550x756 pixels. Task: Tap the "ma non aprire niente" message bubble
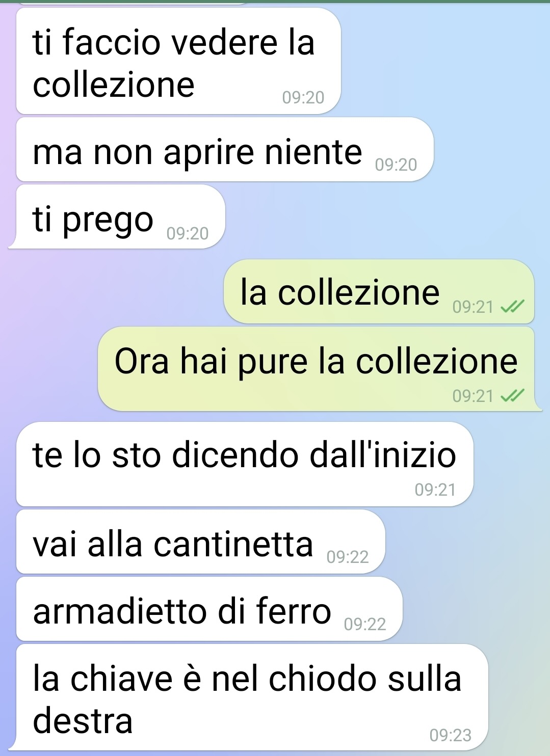click(x=225, y=150)
